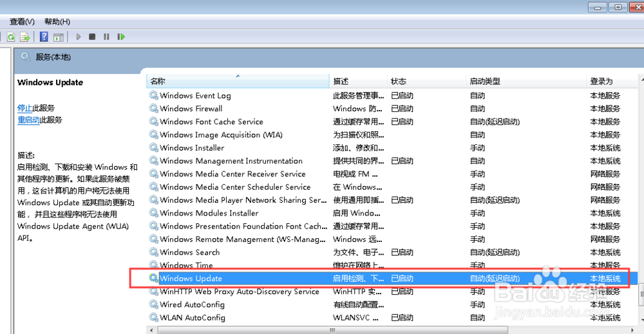Image resolution: width=644 pixels, height=334 pixels.
Task: Restart the service with the restart icon
Action: 121,37
